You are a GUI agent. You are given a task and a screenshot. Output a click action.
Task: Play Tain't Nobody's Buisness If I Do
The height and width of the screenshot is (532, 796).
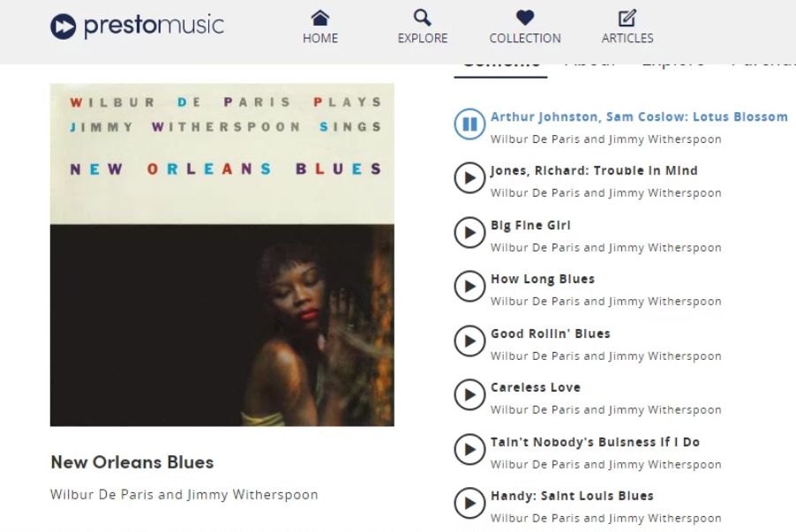click(x=469, y=449)
